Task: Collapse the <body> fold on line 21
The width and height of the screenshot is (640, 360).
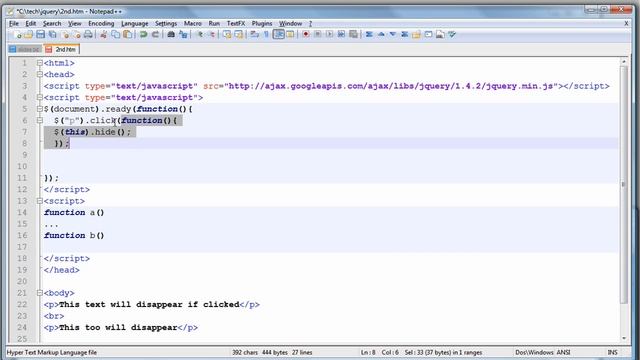Action: click(40, 293)
